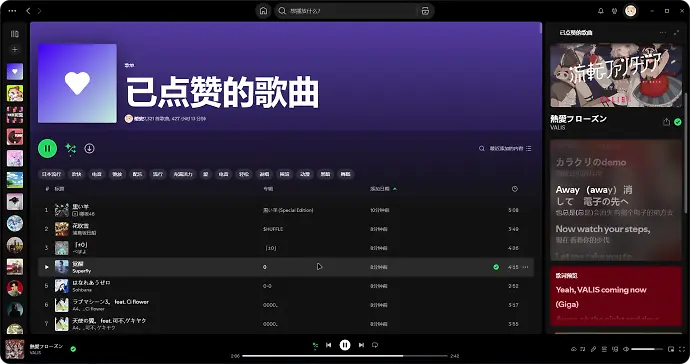
Task: Share the track via the right panel share icon
Action: point(666,122)
